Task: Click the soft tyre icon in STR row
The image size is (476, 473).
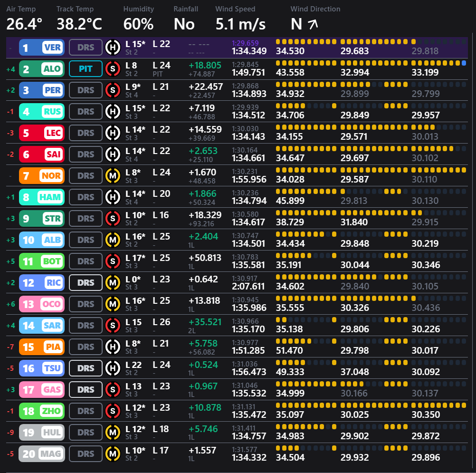Action: [113, 218]
